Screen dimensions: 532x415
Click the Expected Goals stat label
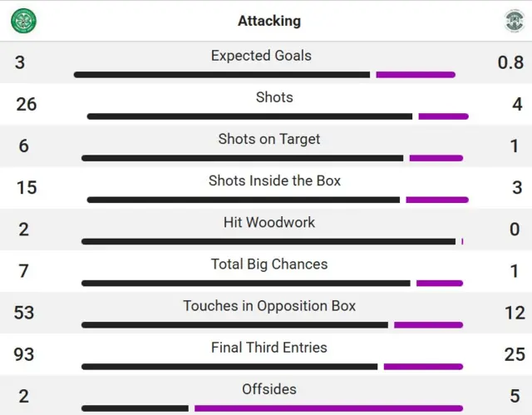pyautogui.click(x=261, y=56)
